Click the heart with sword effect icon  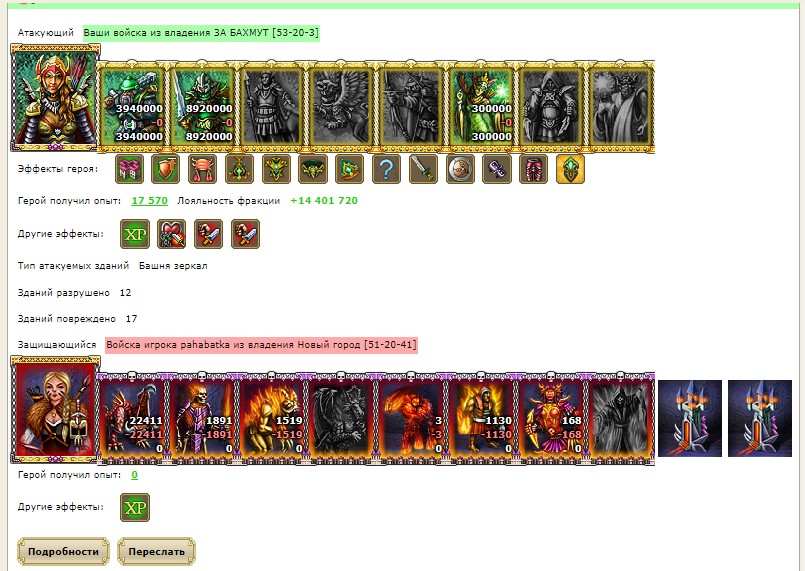171,234
